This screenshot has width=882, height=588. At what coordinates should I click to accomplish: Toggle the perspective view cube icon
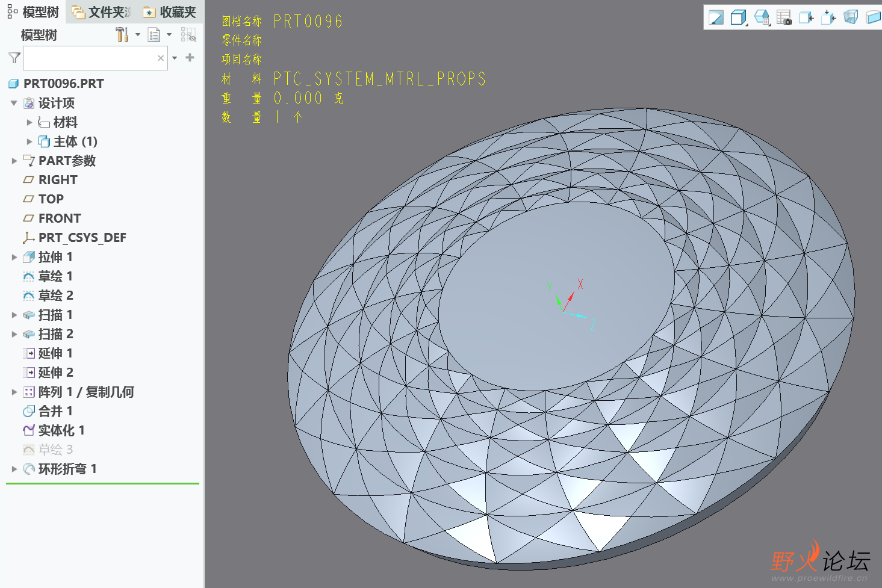[x=851, y=17]
